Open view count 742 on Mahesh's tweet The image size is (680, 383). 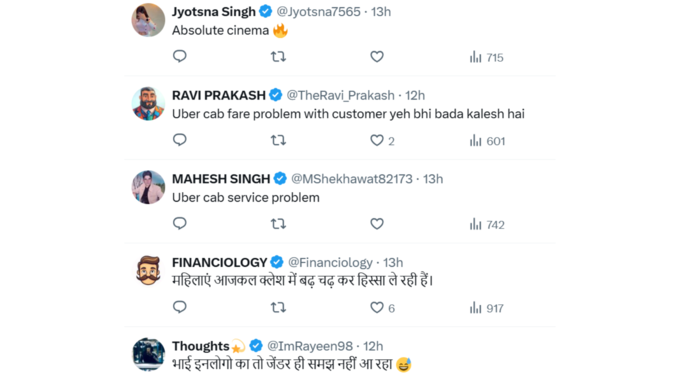(x=487, y=225)
